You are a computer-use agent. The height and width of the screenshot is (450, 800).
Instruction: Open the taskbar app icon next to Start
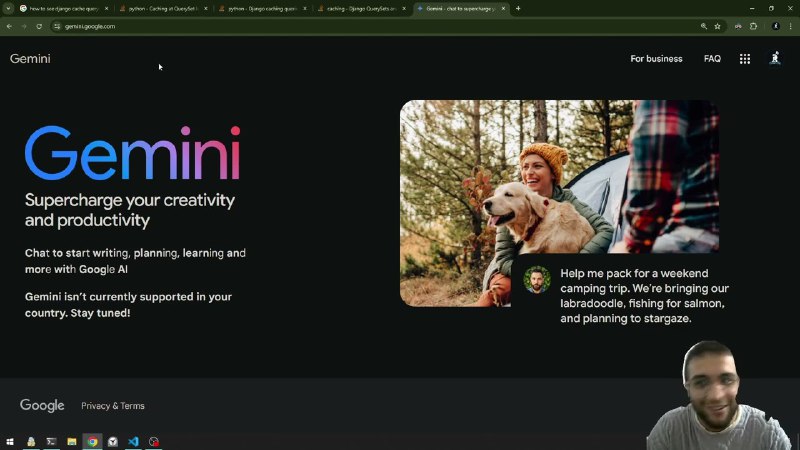click(31, 441)
